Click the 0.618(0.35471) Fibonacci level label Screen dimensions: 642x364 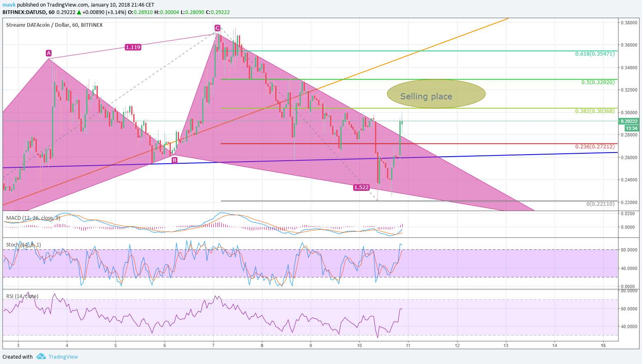coord(595,54)
